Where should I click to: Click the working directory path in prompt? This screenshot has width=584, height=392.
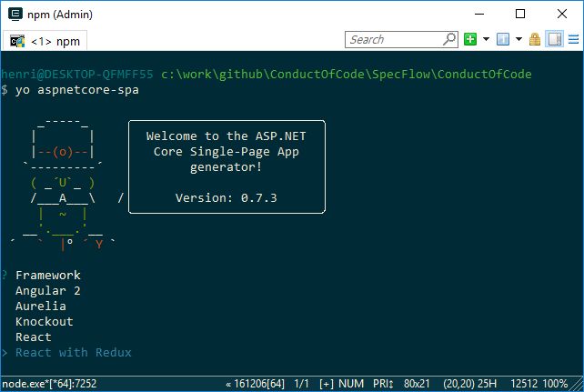pyautogui.click(x=347, y=74)
